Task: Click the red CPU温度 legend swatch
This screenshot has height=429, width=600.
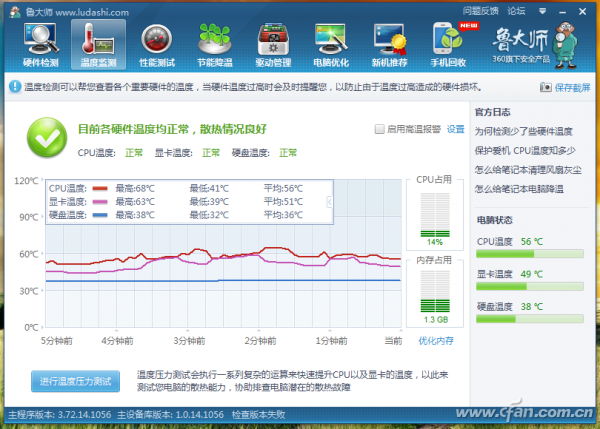Action: 100,188
